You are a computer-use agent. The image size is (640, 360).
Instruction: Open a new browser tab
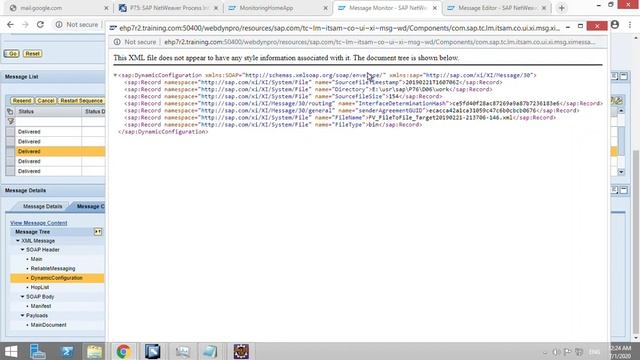coord(562,8)
